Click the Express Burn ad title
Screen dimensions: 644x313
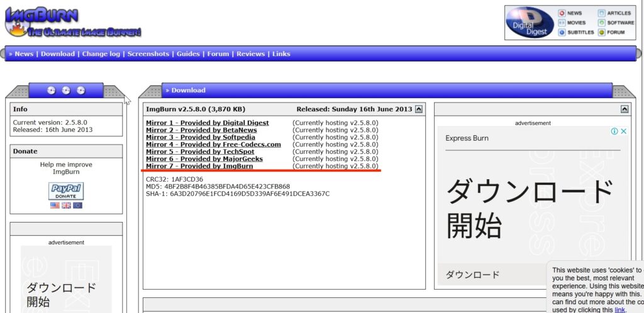tap(467, 138)
